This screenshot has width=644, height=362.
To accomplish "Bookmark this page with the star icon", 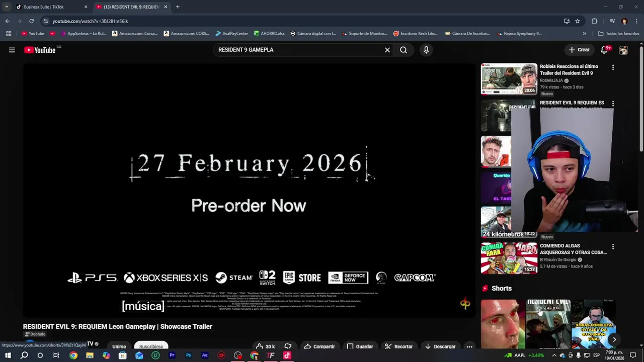I will [x=578, y=21].
